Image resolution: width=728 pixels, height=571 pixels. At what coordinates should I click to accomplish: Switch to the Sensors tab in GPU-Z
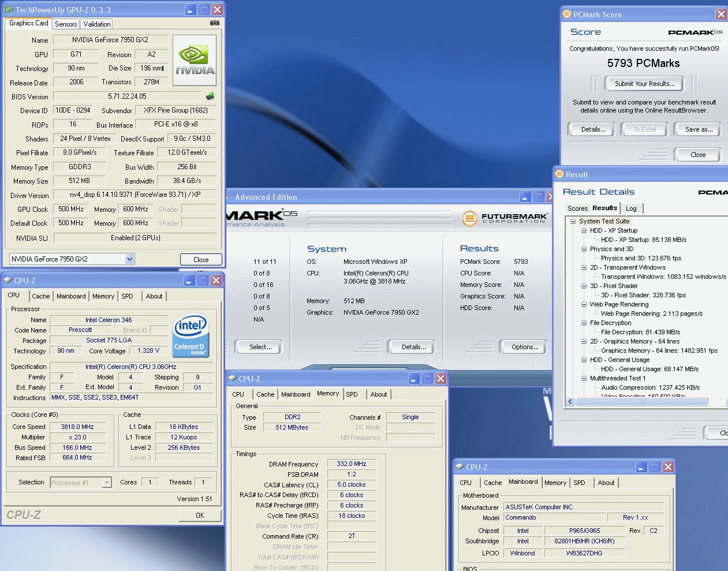tap(66, 24)
